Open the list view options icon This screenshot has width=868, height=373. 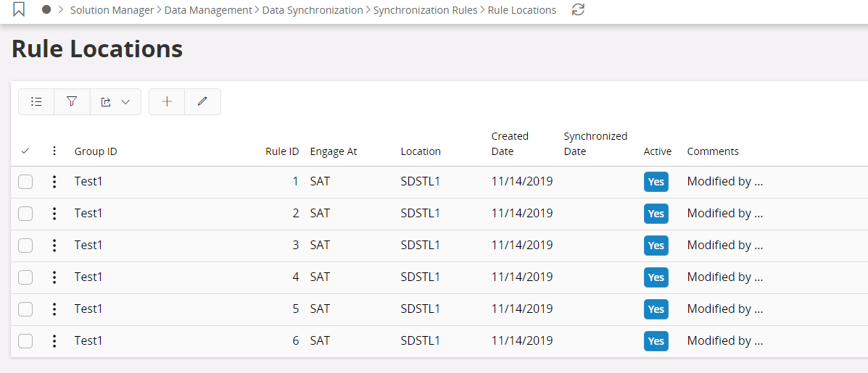[36, 102]
